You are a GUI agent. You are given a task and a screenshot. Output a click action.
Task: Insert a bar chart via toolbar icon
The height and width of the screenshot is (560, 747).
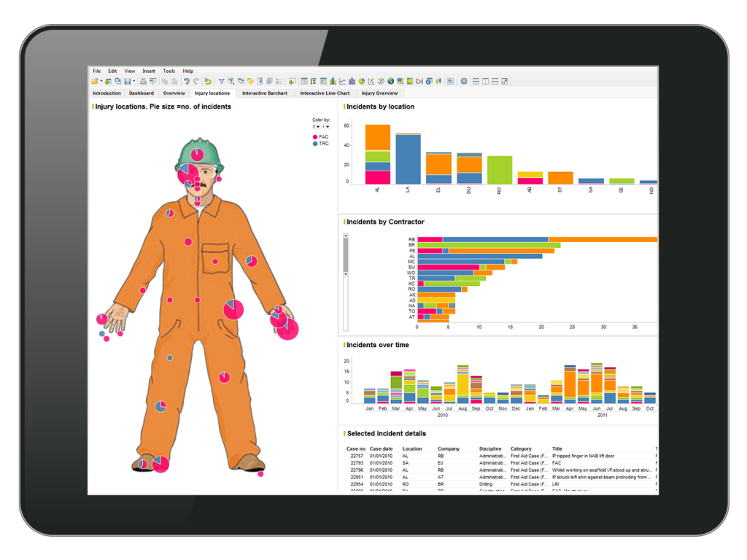[333, 81]
